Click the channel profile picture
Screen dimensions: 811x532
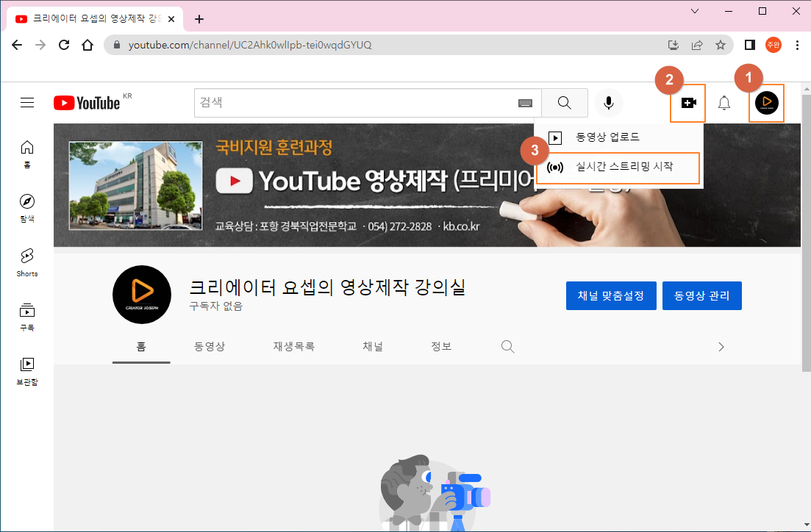[x=142, y=295]
